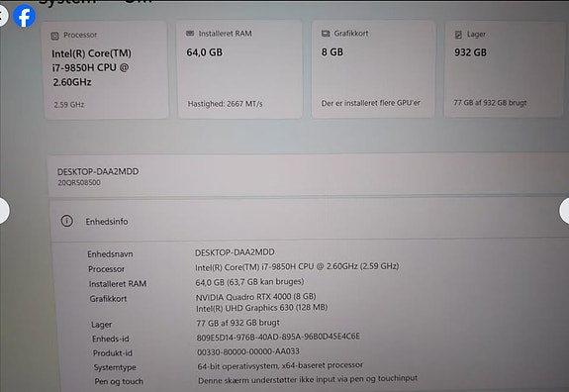Click the Enhedsinfo info circle icon

(x=66, y=221)
